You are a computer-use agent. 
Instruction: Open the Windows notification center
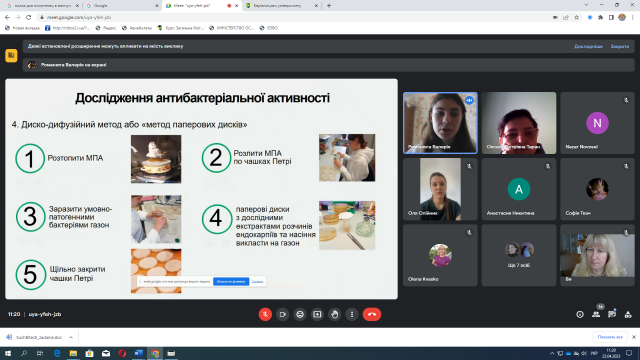[x=629, y=353]
